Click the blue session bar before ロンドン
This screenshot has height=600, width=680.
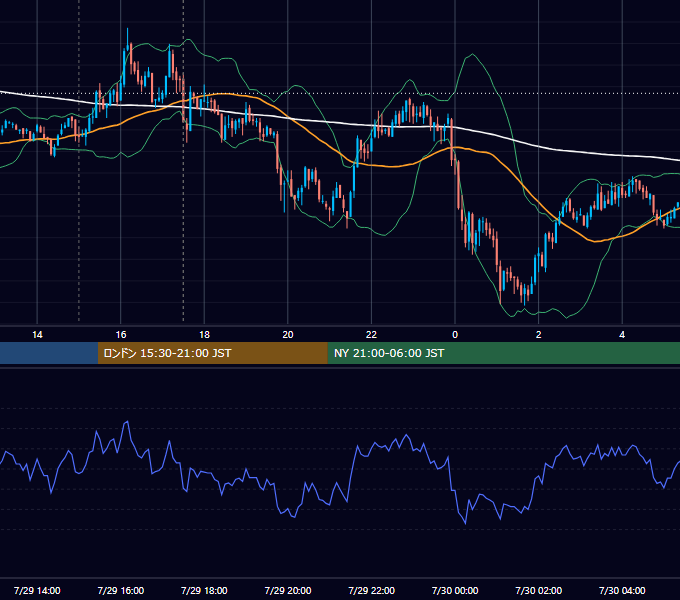coord(49,353)
